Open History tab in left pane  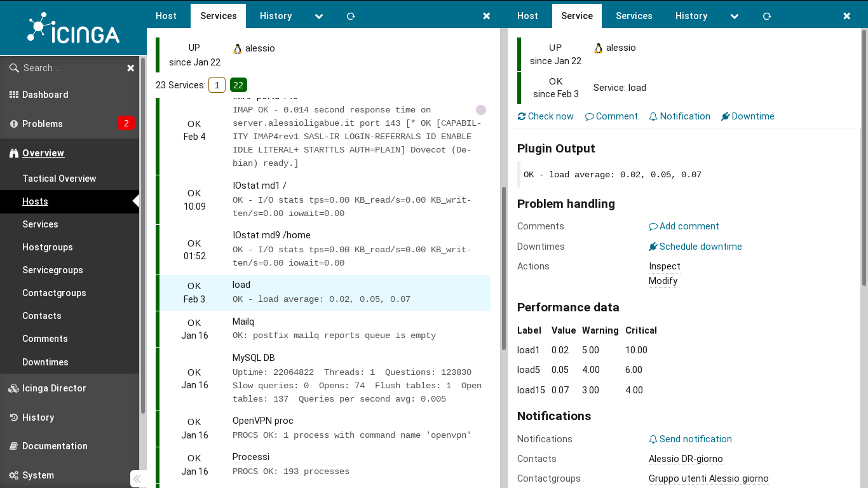click(x=276, y=16)
